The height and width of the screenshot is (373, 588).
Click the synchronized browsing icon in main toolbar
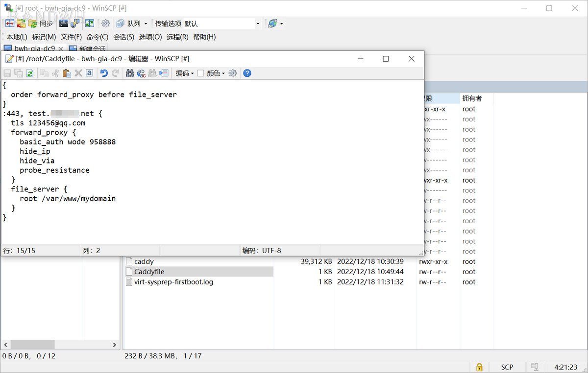point(90,23)
